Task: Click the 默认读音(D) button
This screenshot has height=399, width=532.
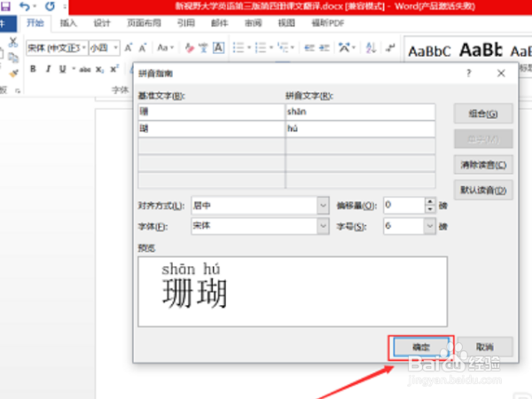Action: click(x=483, y=191)
